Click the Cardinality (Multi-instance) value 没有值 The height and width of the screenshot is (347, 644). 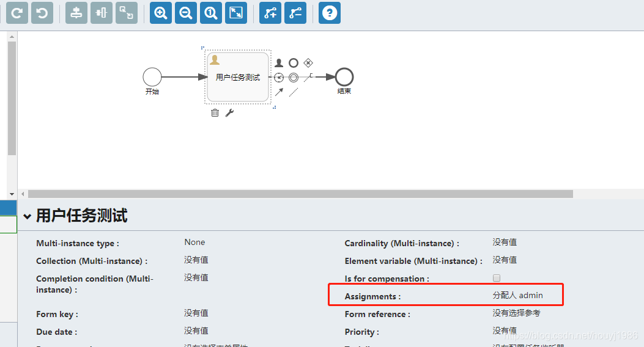(505, 242)
